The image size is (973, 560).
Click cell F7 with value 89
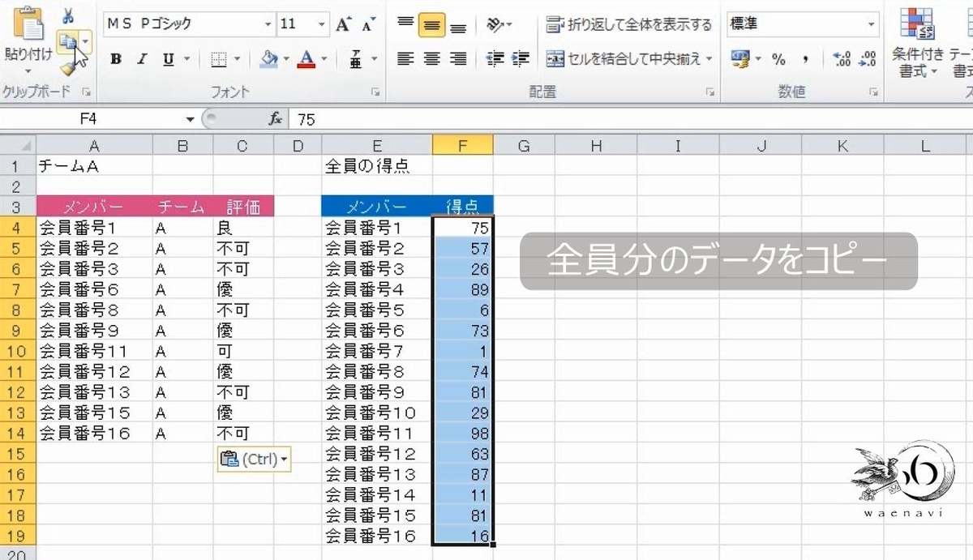462,289
